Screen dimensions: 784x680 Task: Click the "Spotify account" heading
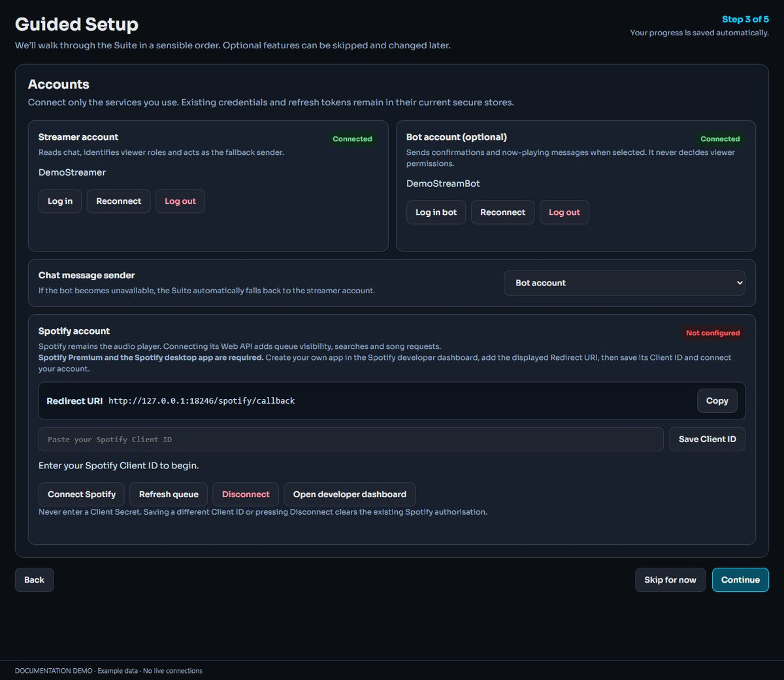[74, 331]
